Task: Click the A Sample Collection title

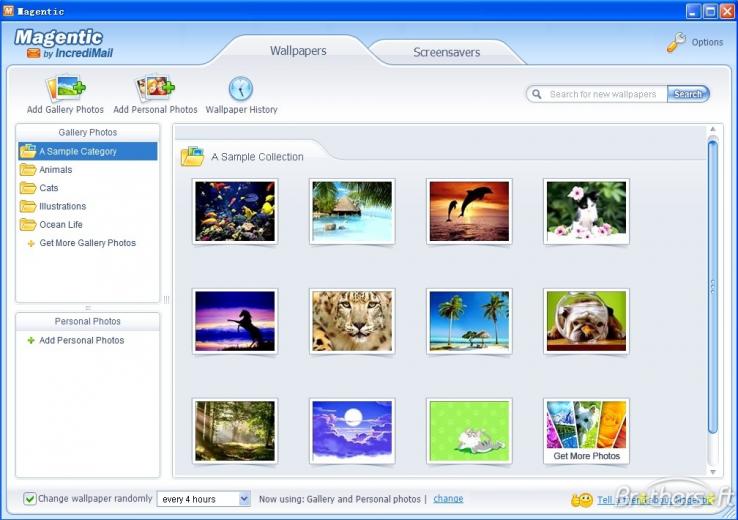Action: 257,157
